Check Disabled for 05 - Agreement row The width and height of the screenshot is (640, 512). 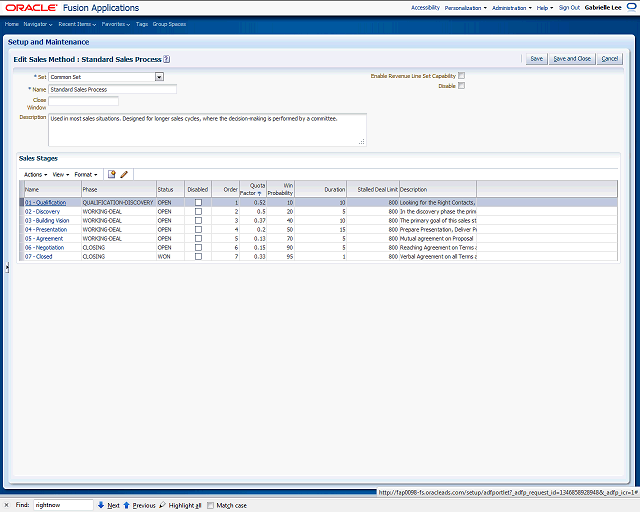coord(198,238)
